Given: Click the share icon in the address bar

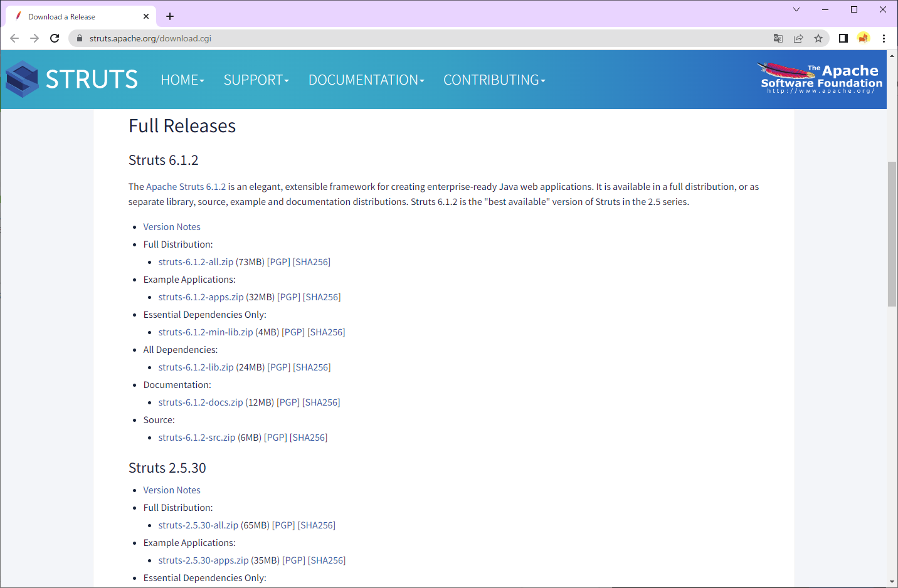Looking at the screenshot, I should [x=798, y=38].
